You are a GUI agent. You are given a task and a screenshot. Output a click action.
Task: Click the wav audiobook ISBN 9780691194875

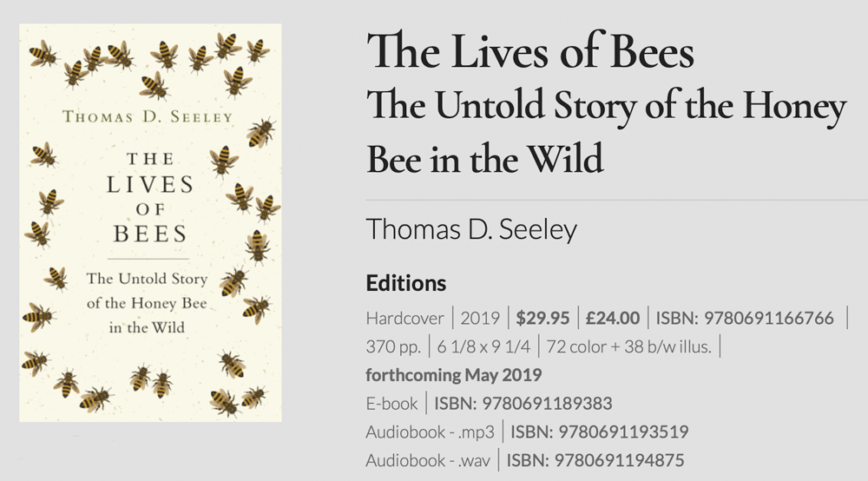pyautogui.click(x=595, y=460)
